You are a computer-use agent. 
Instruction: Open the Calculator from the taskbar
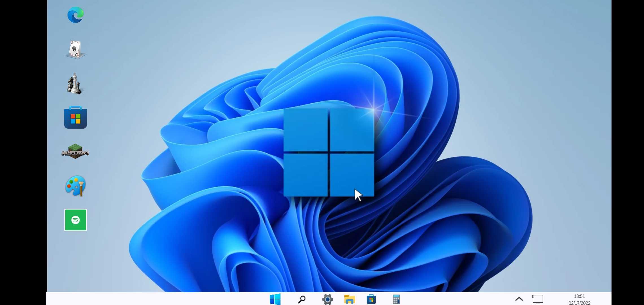[x=396, y=299]
